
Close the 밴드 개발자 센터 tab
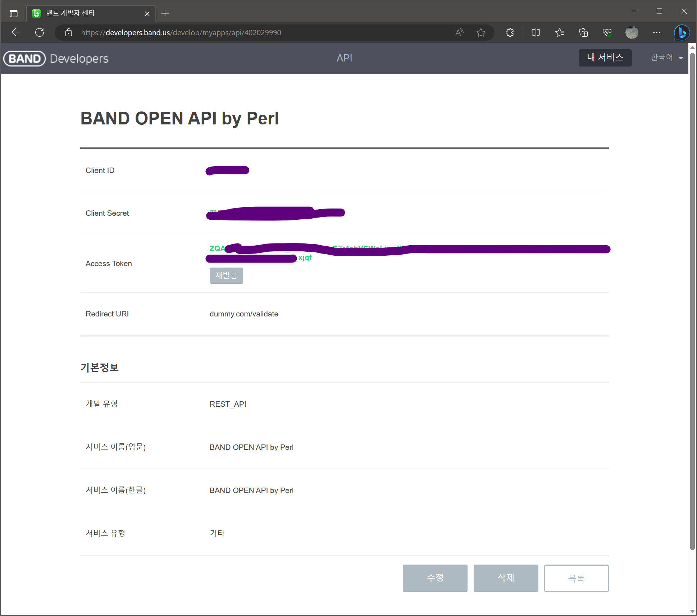[147, 14]
